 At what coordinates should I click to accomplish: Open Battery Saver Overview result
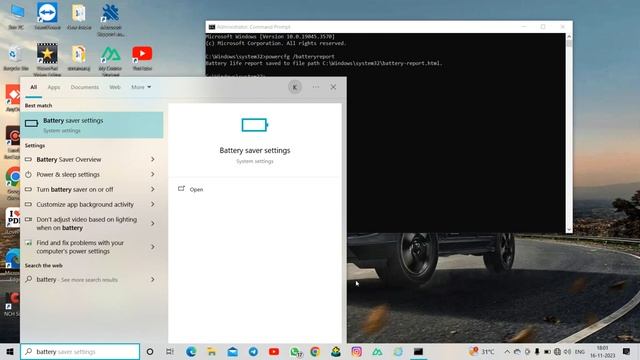(85, 159)
